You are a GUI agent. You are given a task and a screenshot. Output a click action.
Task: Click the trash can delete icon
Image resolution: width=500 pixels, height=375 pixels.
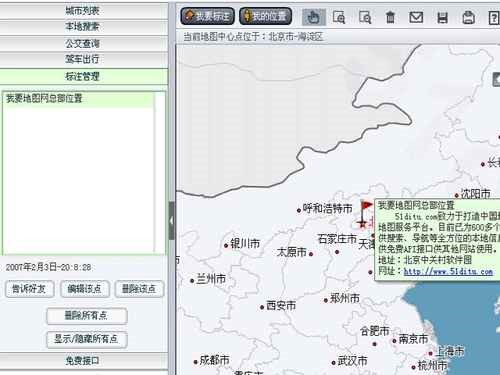coord(390,17)
